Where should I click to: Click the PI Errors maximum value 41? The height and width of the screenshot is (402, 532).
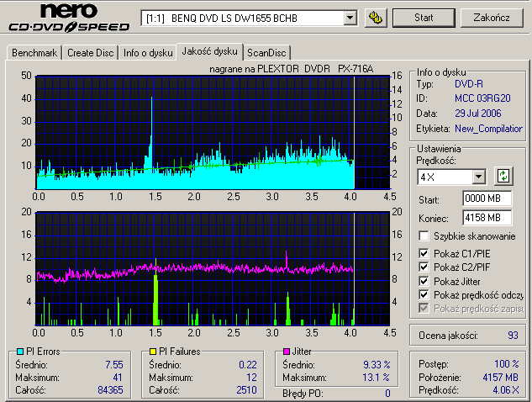pos(118,378)
